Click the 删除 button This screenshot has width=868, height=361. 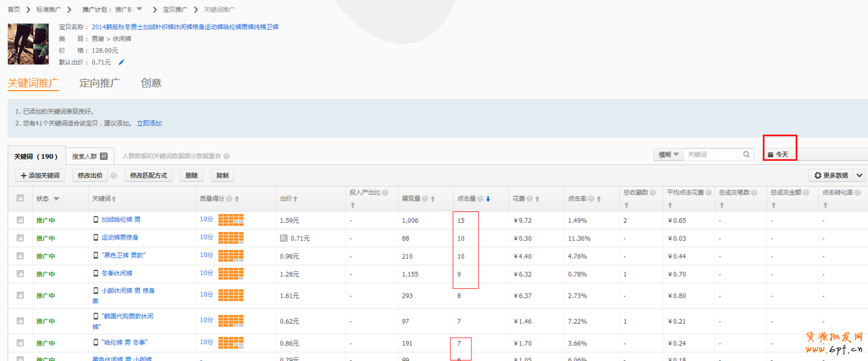pos(192,176)
